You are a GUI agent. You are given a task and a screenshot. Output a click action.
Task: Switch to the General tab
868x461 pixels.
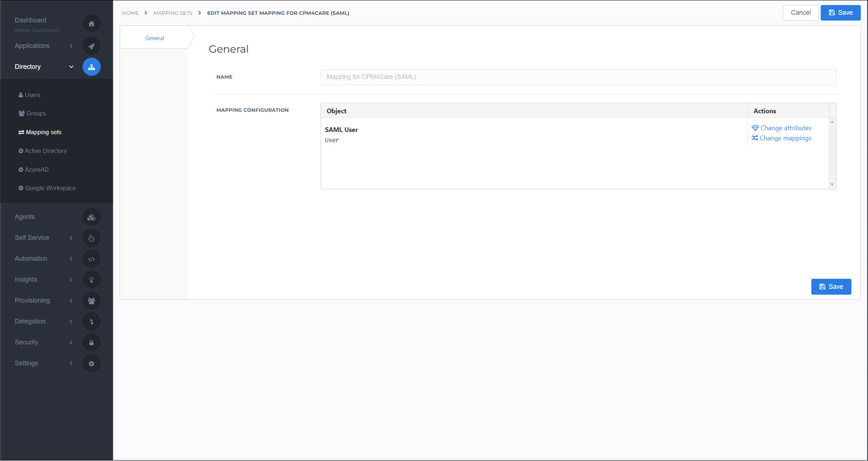click(155, 38)
